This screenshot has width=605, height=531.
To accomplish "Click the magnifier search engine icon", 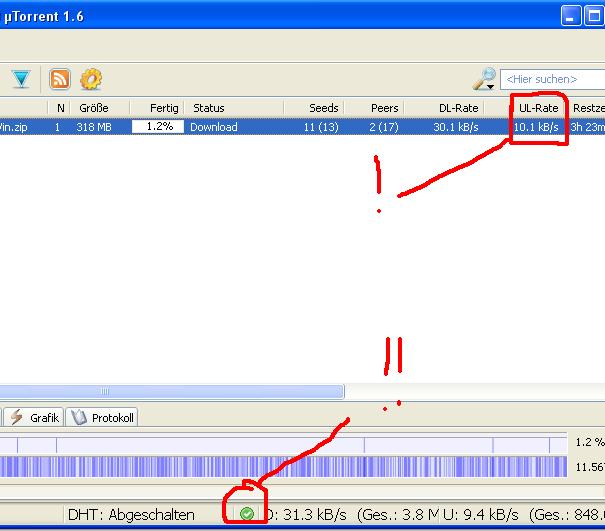I will tap(484, 79).
